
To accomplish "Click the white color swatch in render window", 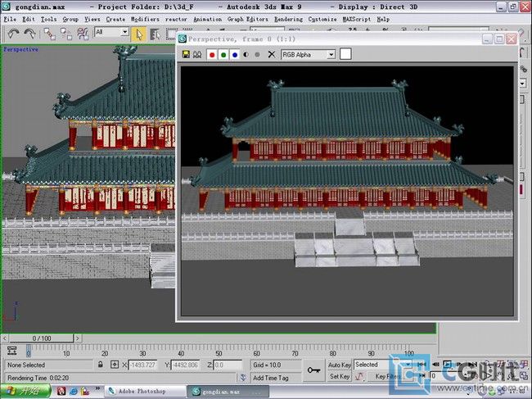I will (345, 54).
